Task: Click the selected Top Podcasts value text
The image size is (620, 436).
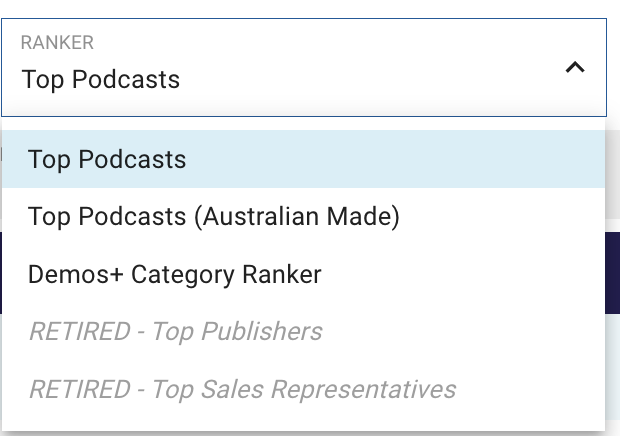Action: [101, 79]
